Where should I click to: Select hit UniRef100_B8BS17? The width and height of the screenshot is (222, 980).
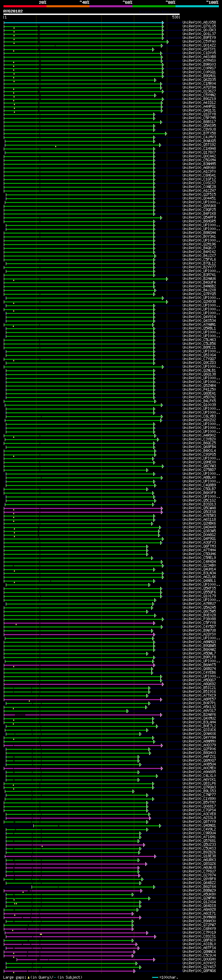pyautogui.click(x=199, y=122)
